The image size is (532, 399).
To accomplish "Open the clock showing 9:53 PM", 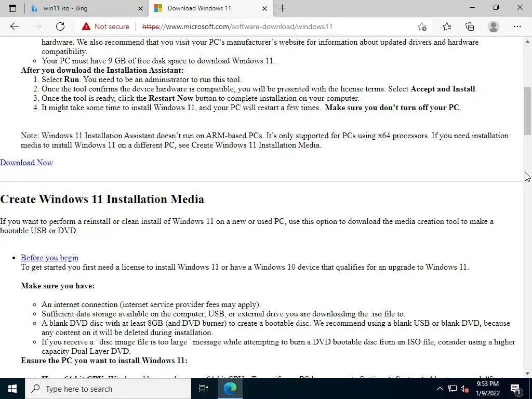I will pyautogui.click(x=487, y=389).
